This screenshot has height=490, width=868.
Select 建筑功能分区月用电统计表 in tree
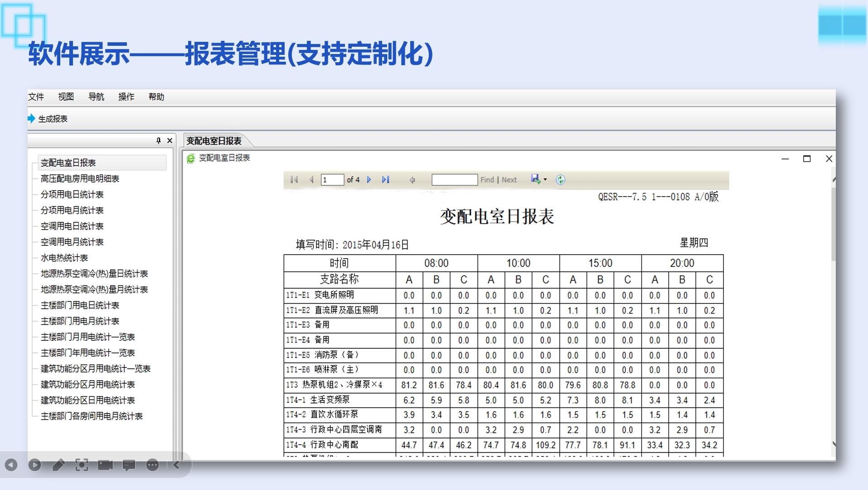coord(88,385)
